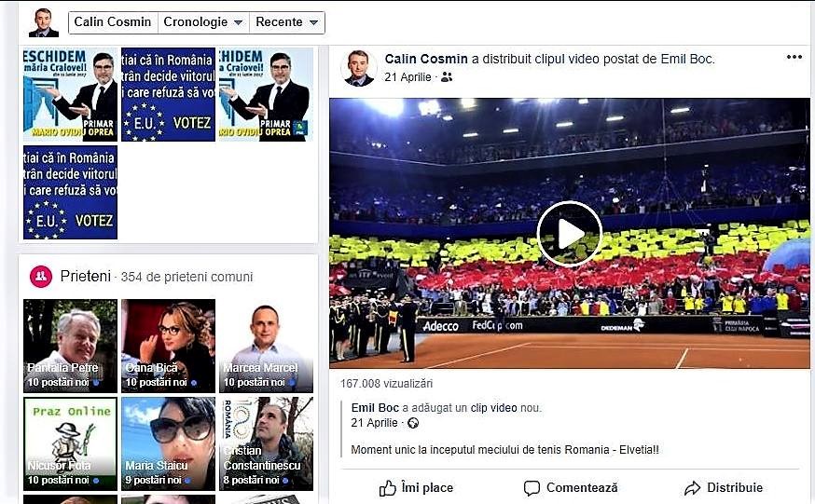Click the pink Prieteni section icon

pos(40,277)
